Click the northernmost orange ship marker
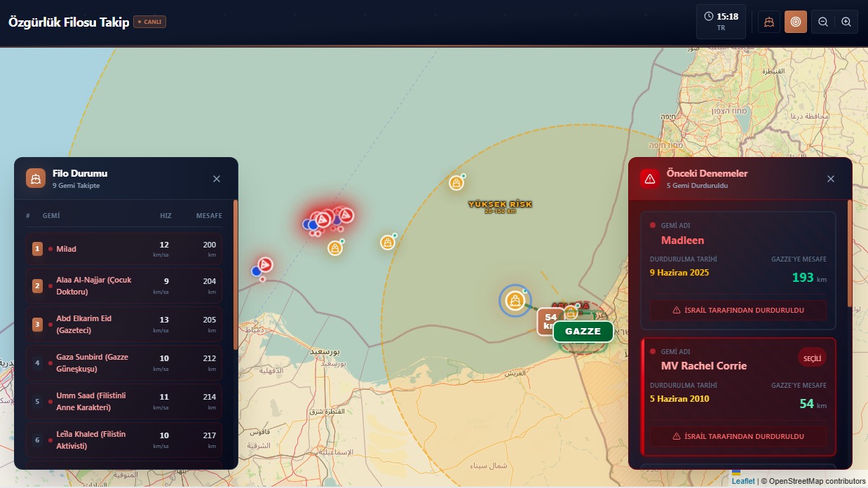 coord(456,183)
